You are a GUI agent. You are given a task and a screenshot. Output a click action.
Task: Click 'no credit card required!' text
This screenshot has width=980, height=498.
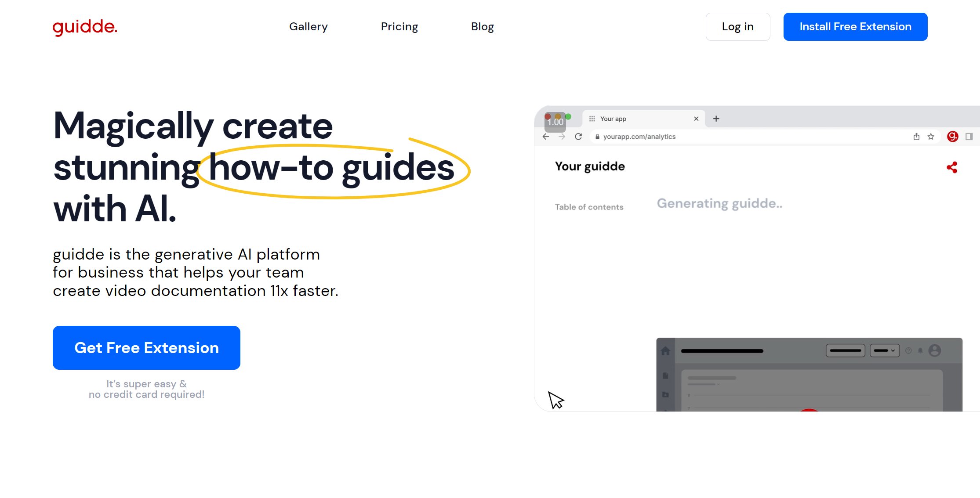point(146,394)
